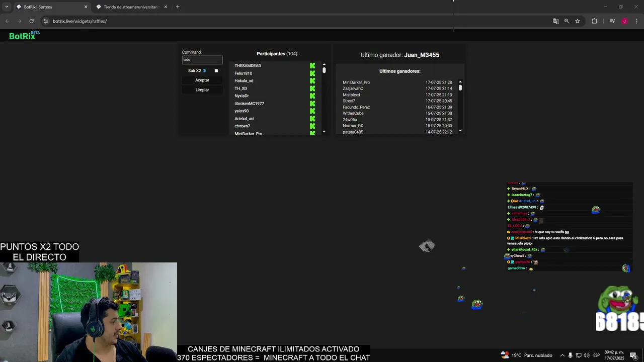The height and width of the screenshot is (362, 644).
Task: Click the ESP keyboard language indicator
Action: click(x=597, y=355)
